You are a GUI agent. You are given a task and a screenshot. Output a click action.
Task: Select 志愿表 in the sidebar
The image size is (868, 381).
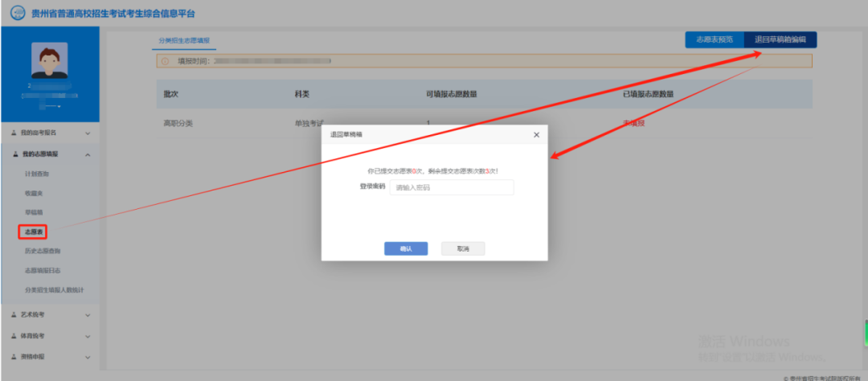tap(34, 232)
